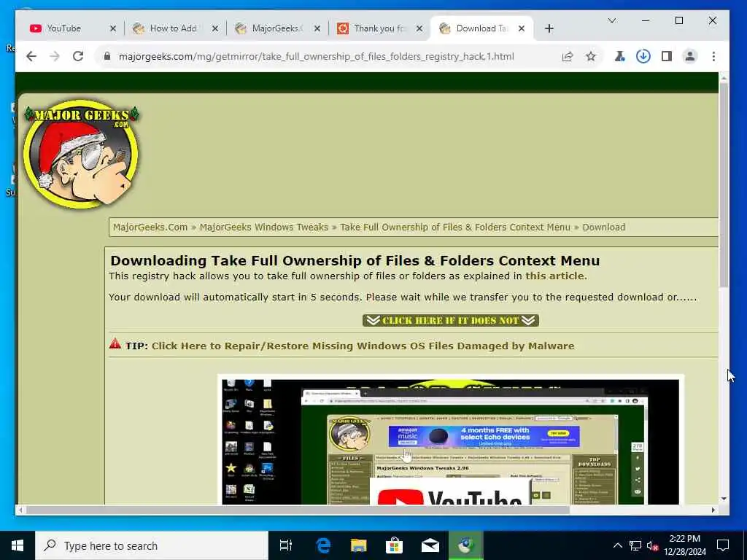Open the network icon in system tray

pyautogui.click(x=635, y=545)
